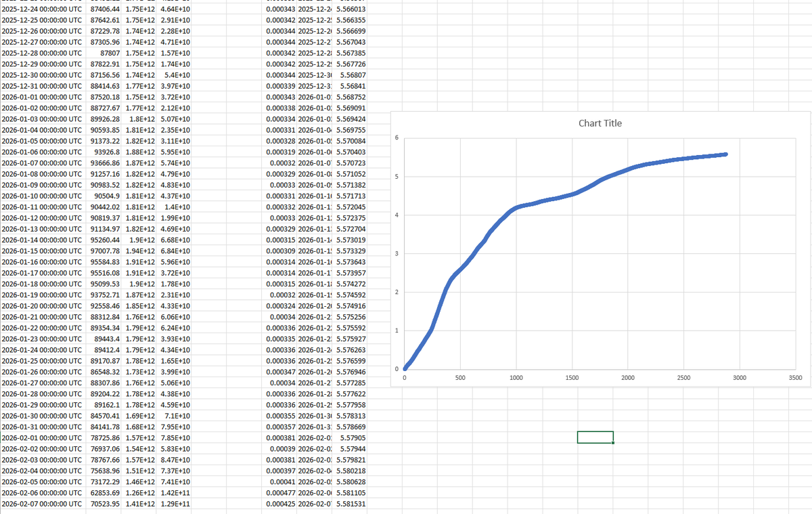Select ratio cell 0.000347

[280, 370]
